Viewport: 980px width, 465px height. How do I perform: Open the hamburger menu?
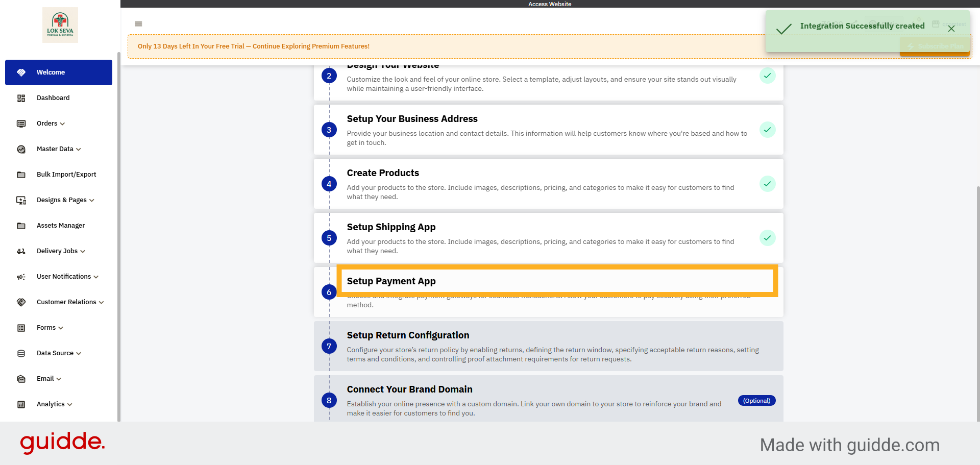pos(138,24)
